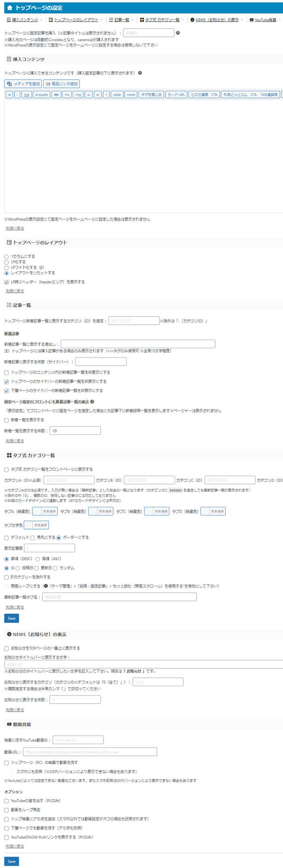
Task: Click カード URL quicktag button
Action: tap(176, 95)
